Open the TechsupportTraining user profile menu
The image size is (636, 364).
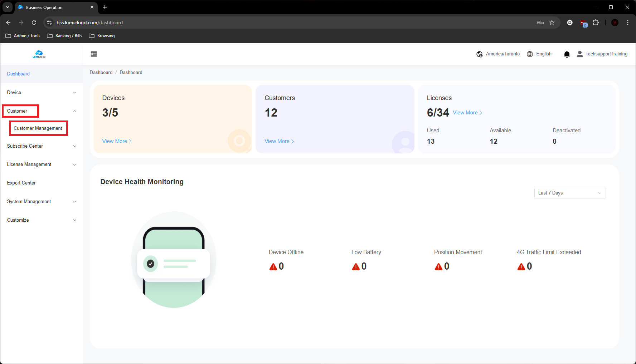[602, 54]
